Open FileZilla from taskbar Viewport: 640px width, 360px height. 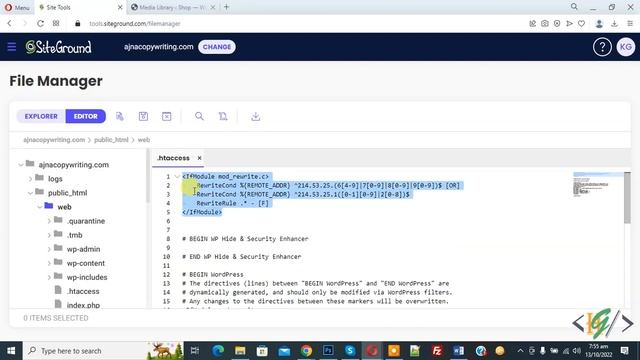pos(437,351)
